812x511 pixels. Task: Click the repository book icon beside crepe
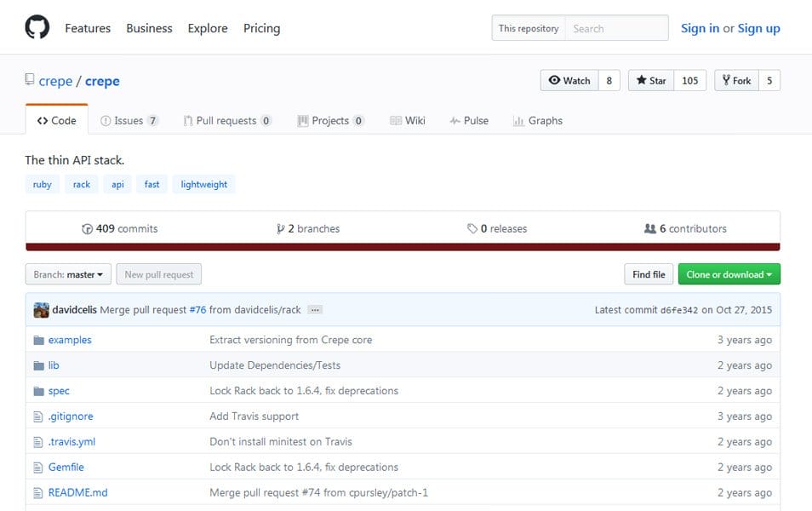[x=30, y=79]
